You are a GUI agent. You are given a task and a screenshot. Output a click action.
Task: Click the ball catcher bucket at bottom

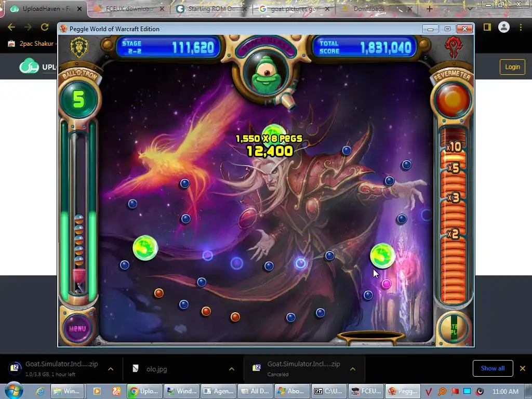[371, 338]
